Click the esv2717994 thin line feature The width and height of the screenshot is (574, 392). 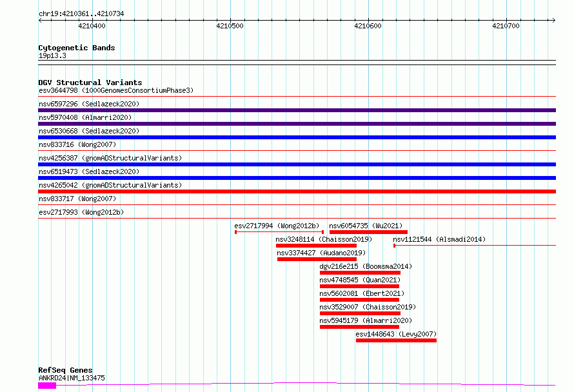coord(279,232)
